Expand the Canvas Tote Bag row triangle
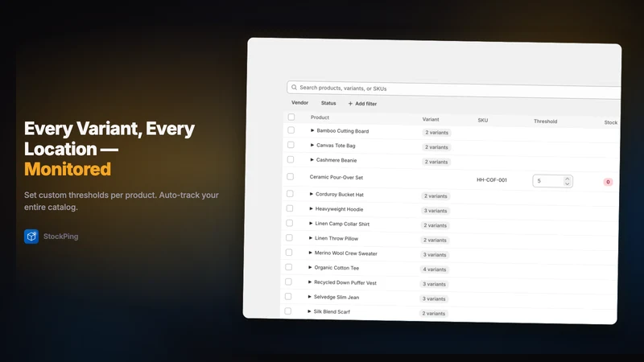The height and width of the screenshot is (362, 644). (x=312, y=145)
